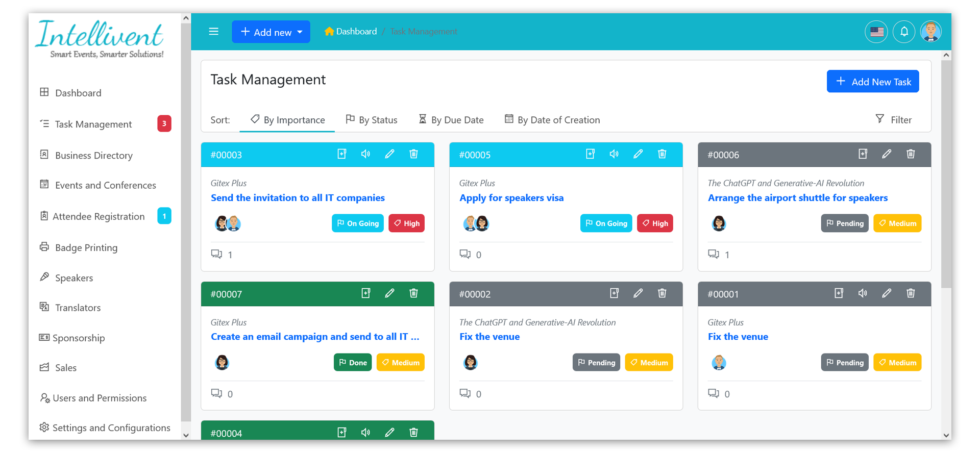Image resolution: width=980 pixels, height=453 pixels.
Task: Edit task #00001 with the pencil icon
Action: 887,293
